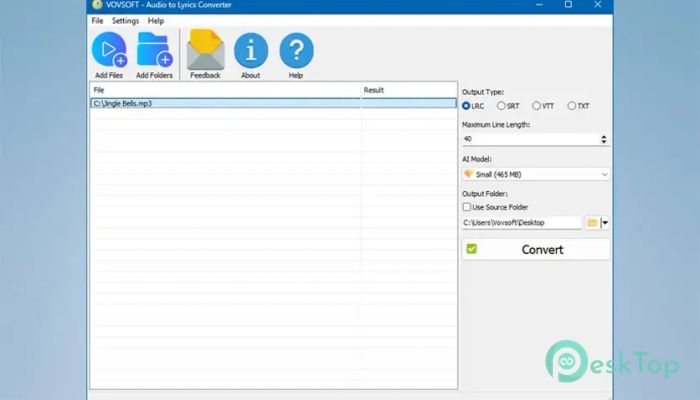Click the Vovsoft app icon in title bar

click(x=97, y=5)
